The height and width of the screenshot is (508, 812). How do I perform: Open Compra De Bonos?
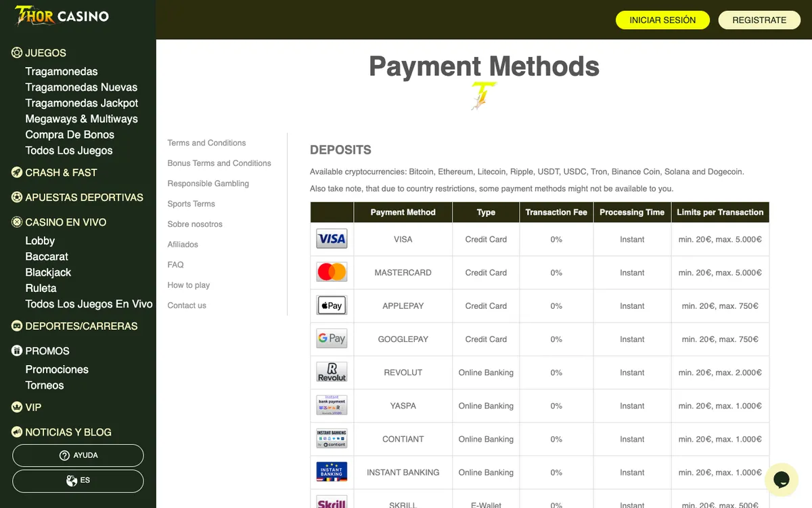click(x=70, y=135)
